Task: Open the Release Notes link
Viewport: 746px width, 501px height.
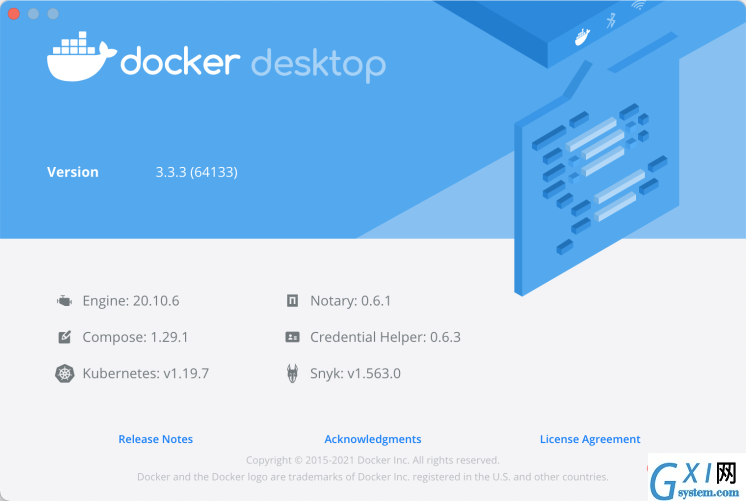Action: tap(156, 439)
